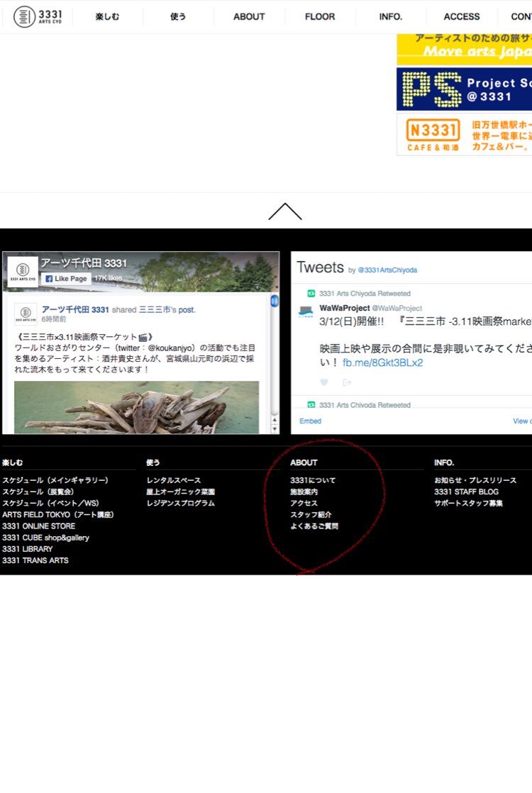This screenshot has height=793, width=532.
Task: Open スケジュール（メインギャラリー） footer link
Action: (x=55, y=480)
